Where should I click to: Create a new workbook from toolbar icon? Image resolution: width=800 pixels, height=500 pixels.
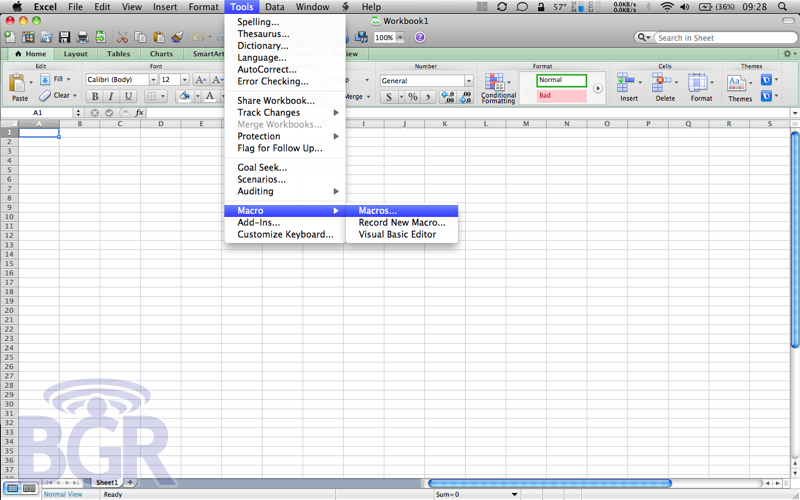[10, 37]
